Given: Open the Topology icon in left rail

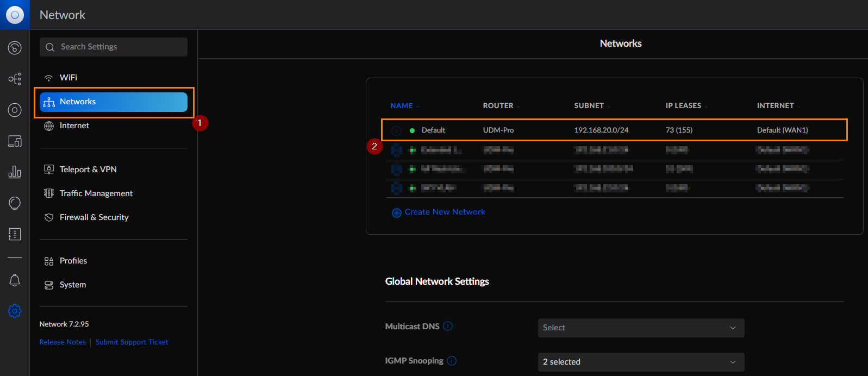Looking at the screenshot, I should click(x=15, y=79).
